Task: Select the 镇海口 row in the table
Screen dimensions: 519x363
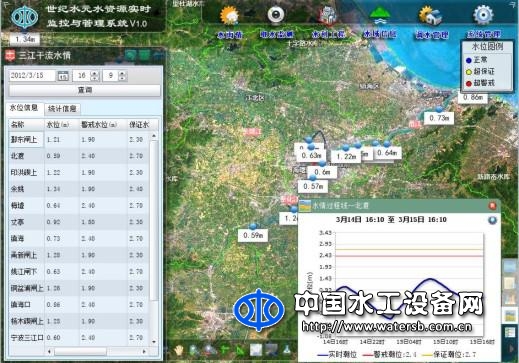Action: click(79, 305)
